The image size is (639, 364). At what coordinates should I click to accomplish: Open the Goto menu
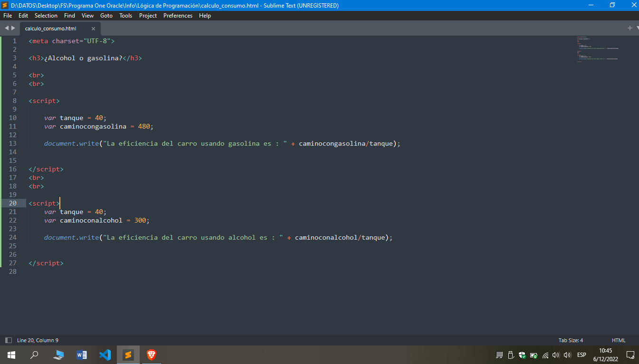(x=106, y=16)
